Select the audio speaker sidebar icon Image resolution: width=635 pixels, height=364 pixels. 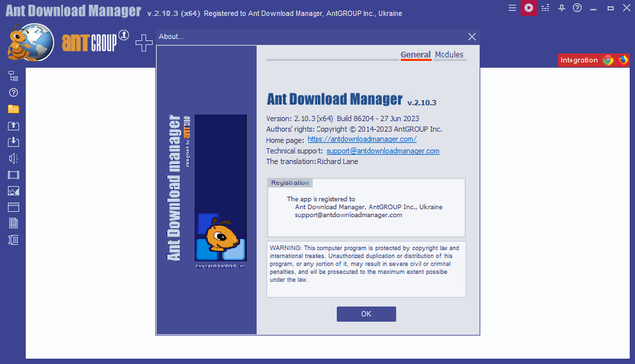(x=13, y=158)
